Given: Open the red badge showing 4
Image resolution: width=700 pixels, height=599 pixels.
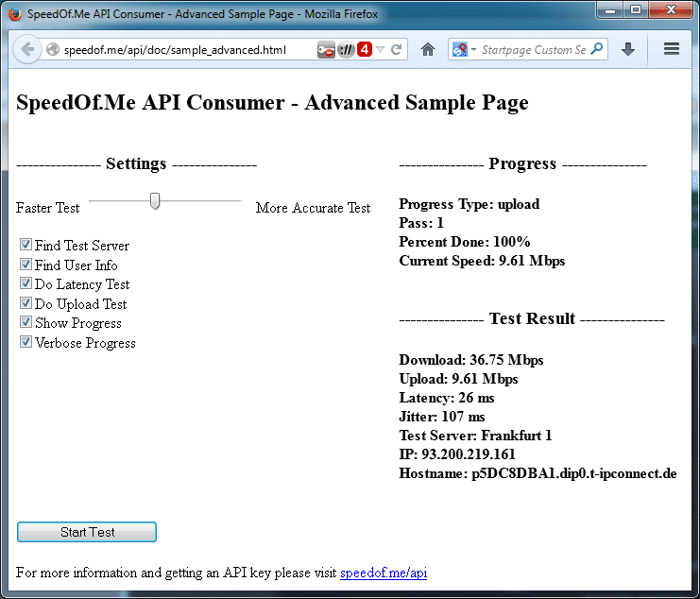Looking at the screenshot, I should [365, 49].
